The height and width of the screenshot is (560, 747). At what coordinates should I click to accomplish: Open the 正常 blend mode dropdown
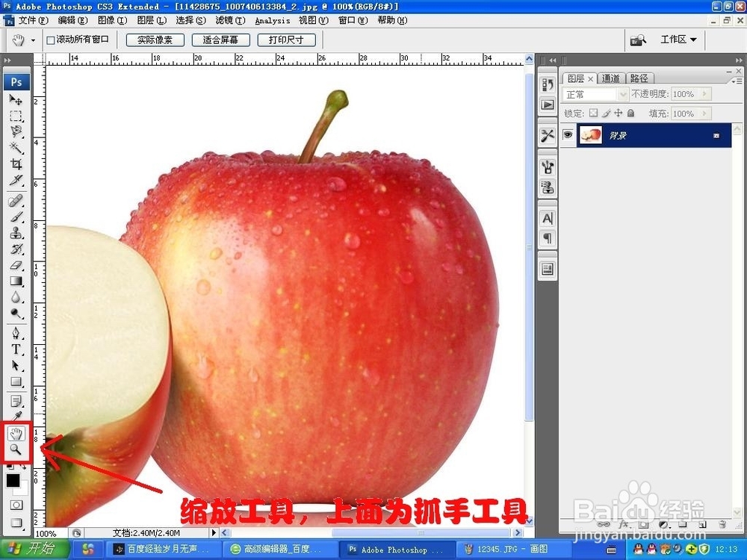(622, 94)
